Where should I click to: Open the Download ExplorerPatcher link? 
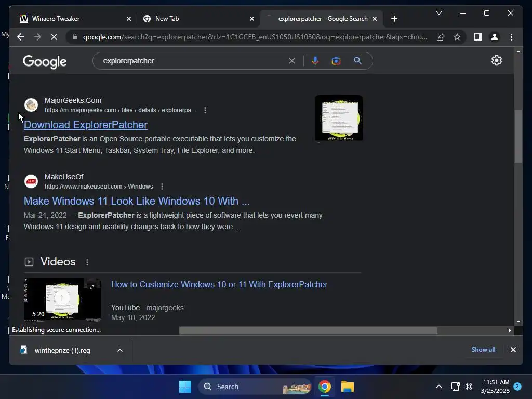tap(86, 125)
